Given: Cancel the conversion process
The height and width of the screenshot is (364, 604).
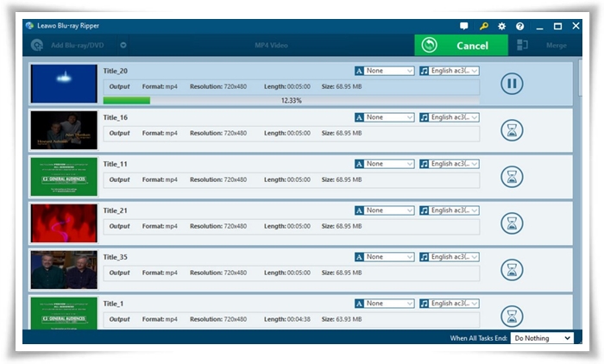Looking at the screenshot, I should [x=461, y=46].
